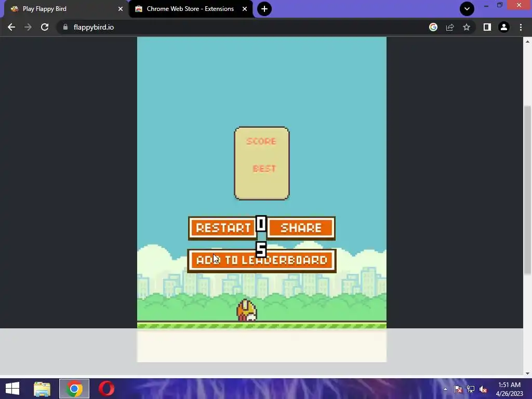Close the Play Flappy Bird tab
This screenshot has height=399, width=532.
click(x=121, y=9)
